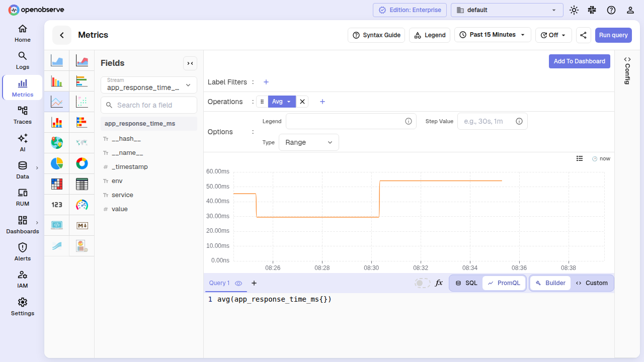Toggle Query 1 visibility eye icon

pyautogui.click(x=238, y=283)
